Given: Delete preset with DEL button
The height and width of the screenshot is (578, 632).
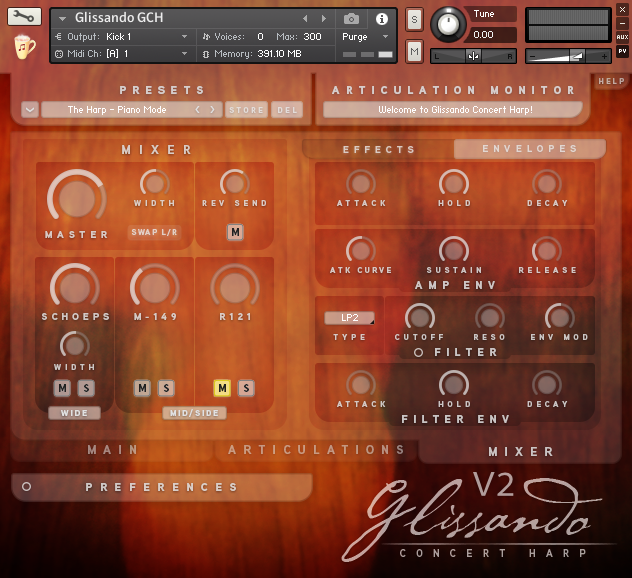Looking at the screenshot, I should pos(287,110).
